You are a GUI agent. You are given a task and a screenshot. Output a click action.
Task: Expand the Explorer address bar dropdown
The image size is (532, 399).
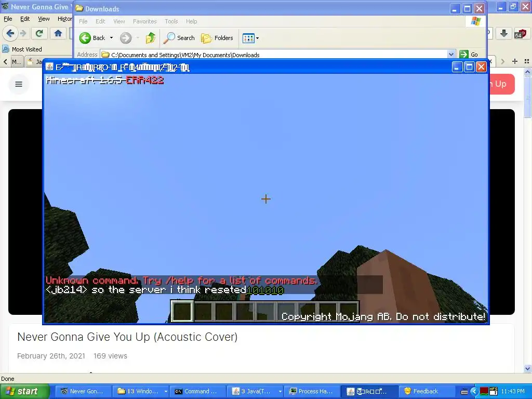pyautogui.click(x=451, y=54)
